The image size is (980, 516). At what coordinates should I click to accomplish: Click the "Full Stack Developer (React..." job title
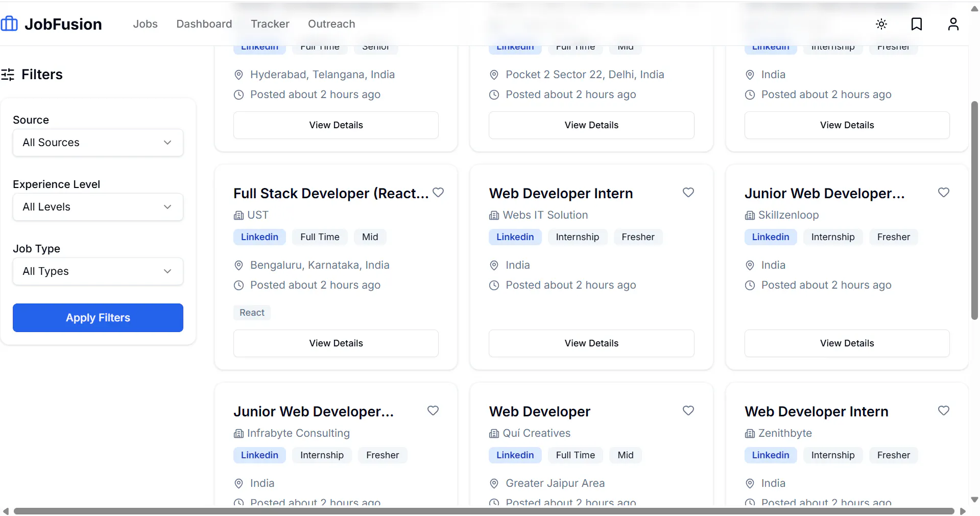click(331, 194)
